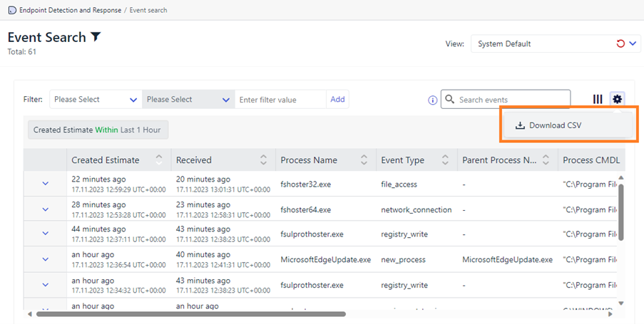Click the Add filter link
The image size is (644, 324).
(x=337, y=99)
